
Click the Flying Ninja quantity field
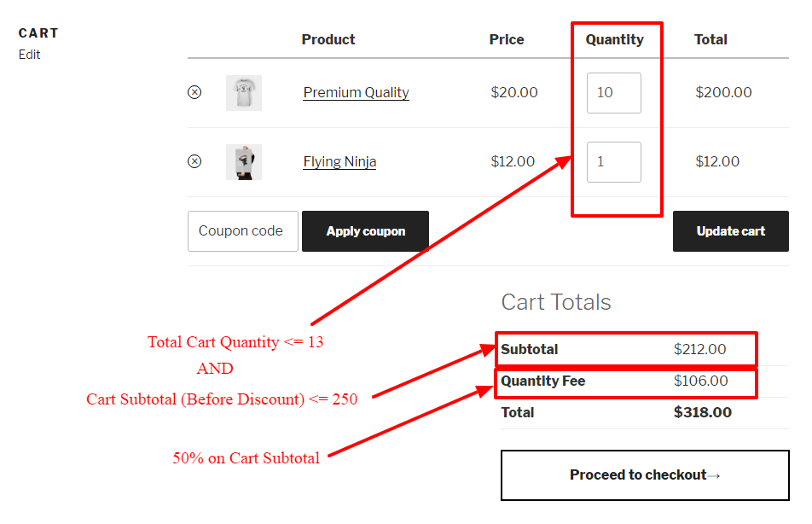coord(613,162)
